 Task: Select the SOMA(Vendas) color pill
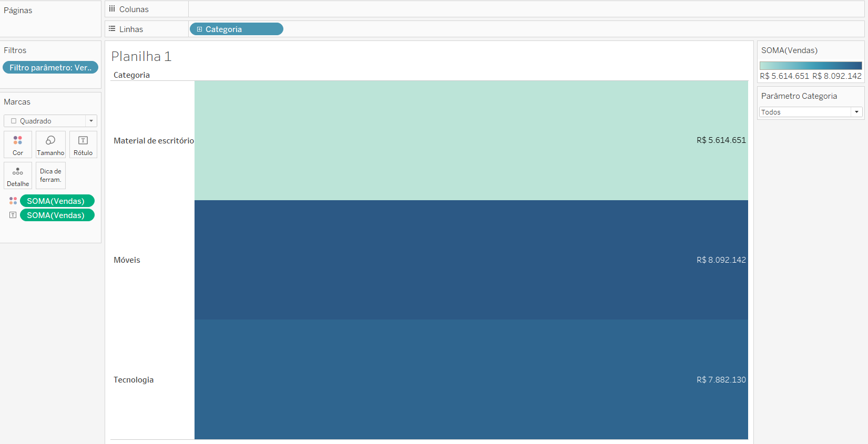[x=57, y=201]
